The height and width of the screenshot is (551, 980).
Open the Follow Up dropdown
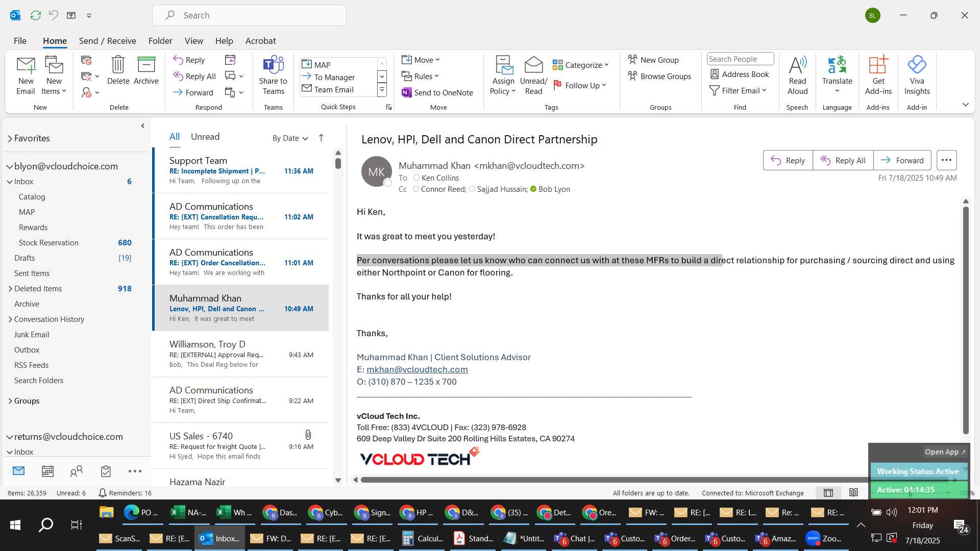(580, 85)
